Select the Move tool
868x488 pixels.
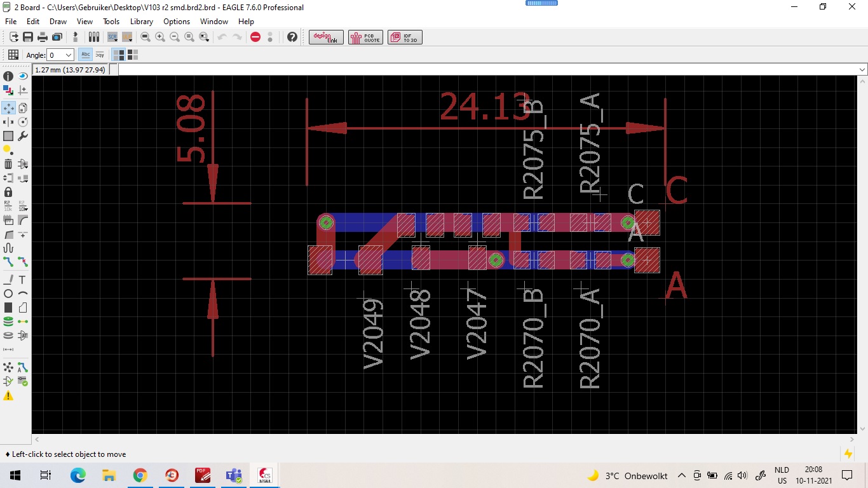pos(8,108)
